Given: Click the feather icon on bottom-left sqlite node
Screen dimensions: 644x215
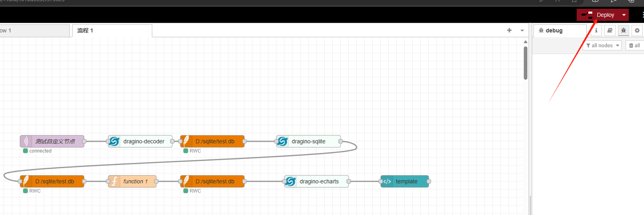Looking at the screenshot, I should [26, 181].
